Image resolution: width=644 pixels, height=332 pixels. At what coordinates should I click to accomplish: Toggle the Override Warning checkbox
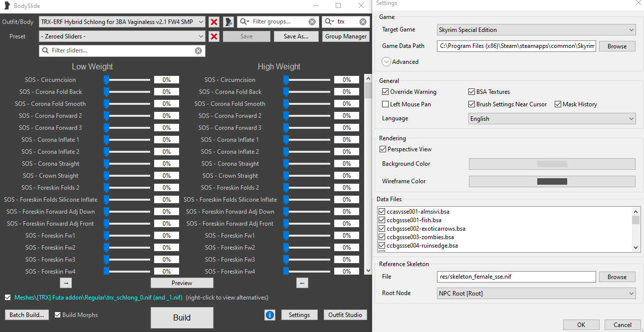[385, 92]
